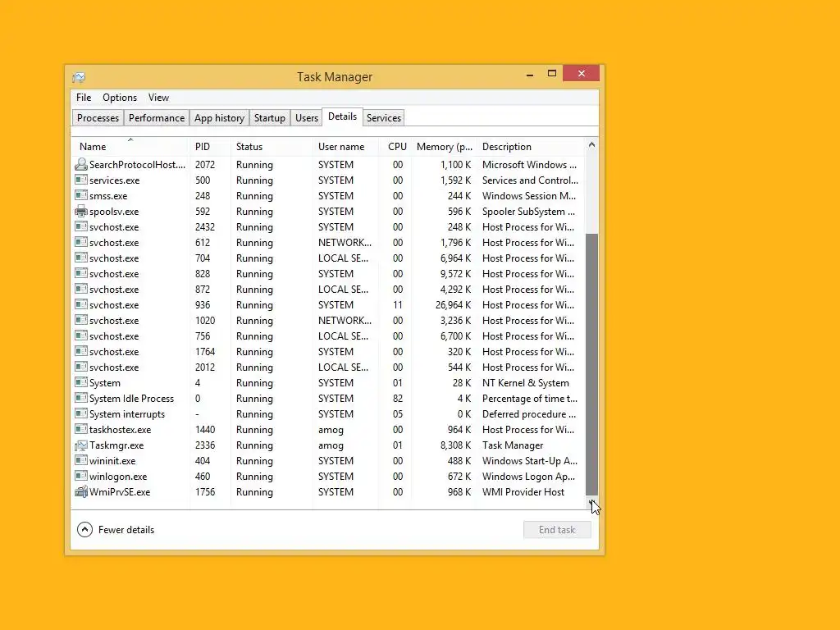Sort by the Status column header
This screenshot has height=630, width=840.
click(x=272, y=146)
